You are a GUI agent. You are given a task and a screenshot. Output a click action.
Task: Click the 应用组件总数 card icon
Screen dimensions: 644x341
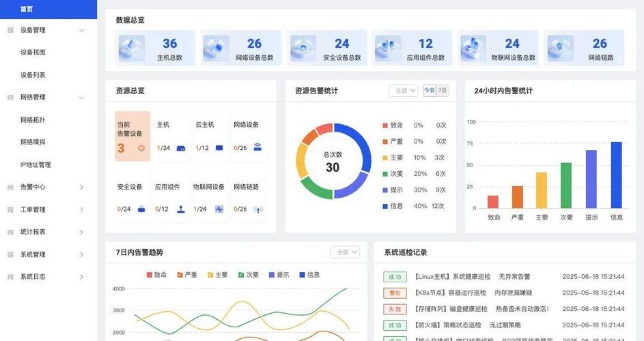[x=388, y=48]
